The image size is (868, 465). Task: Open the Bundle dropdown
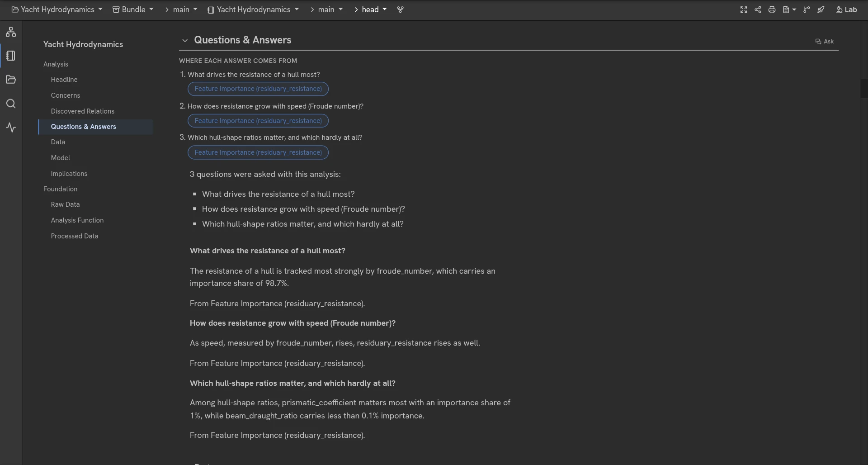click(133, 9)
